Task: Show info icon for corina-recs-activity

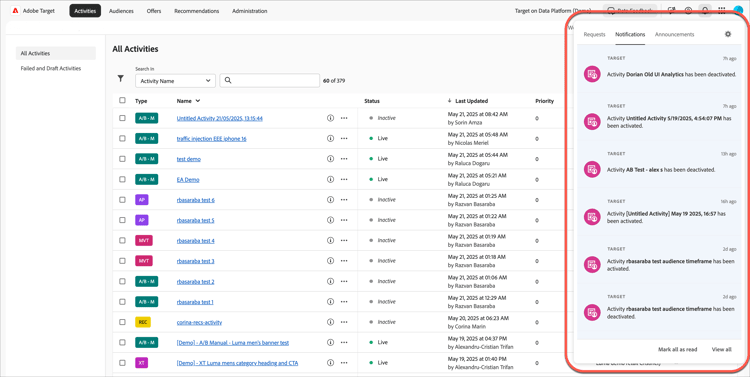Action: (x=330, y=322)
